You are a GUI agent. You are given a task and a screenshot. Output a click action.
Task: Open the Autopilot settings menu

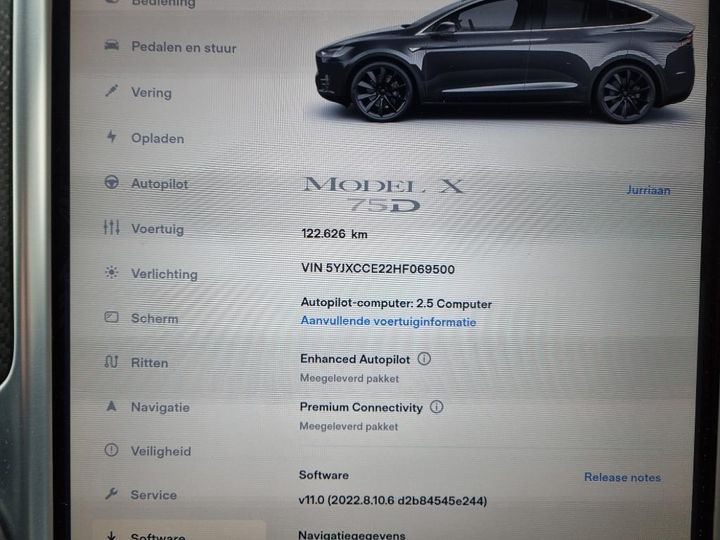[x=160, y=184]
